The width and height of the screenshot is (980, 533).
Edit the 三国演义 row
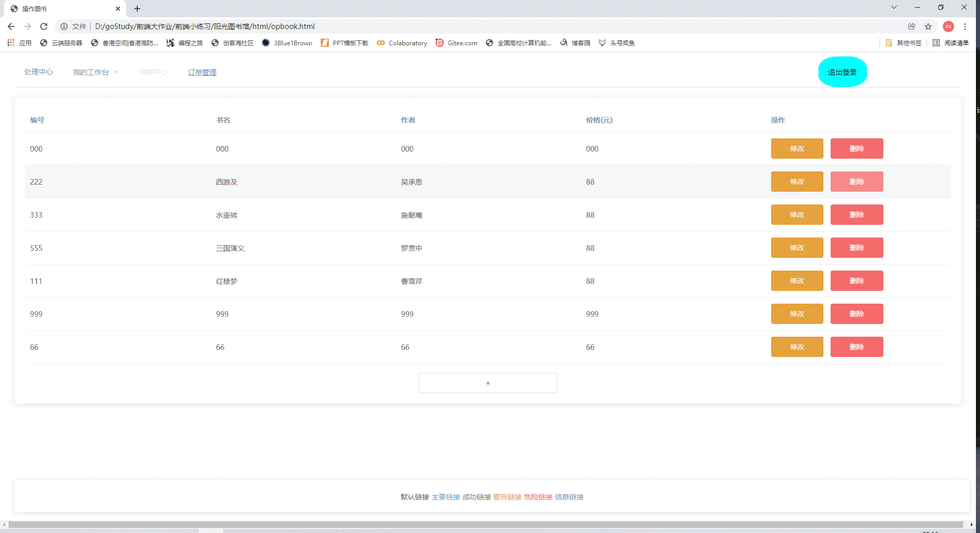797,248
